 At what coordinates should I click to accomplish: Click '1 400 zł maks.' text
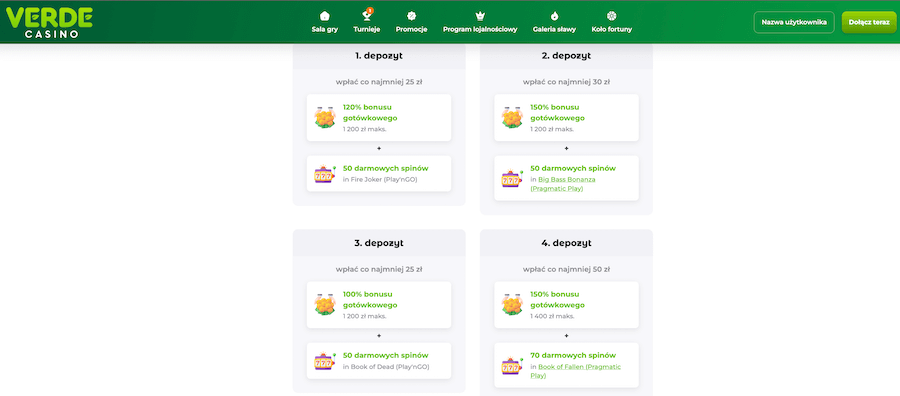click(552, 316)
